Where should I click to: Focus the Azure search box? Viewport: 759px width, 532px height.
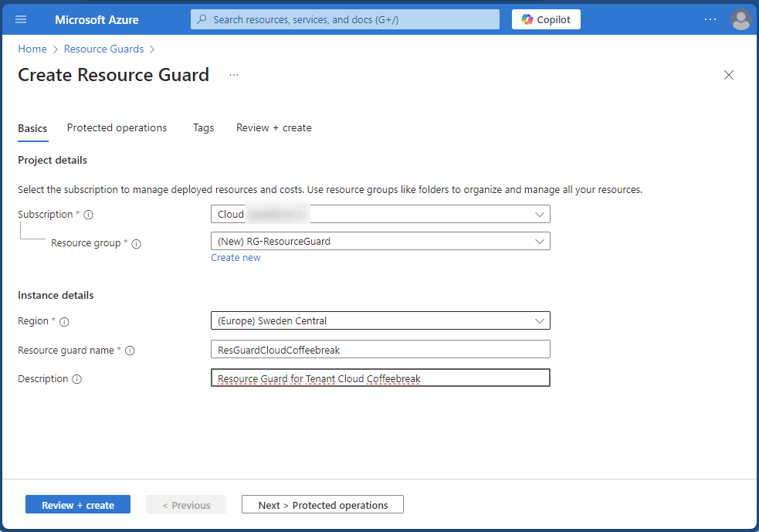[345, 19]
